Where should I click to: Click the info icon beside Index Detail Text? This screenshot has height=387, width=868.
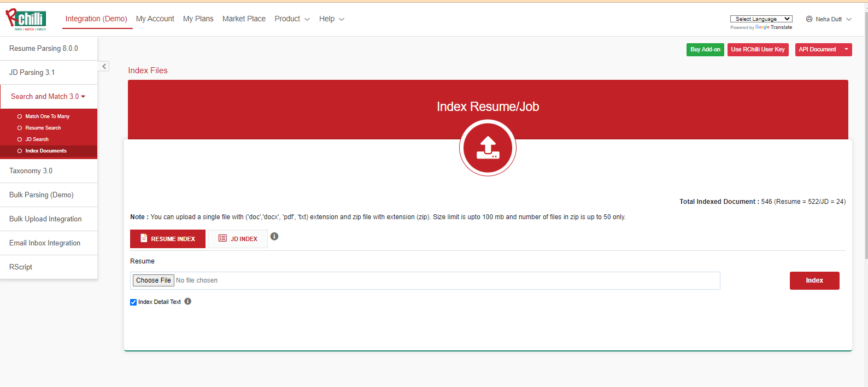click(x=187, y=301)
